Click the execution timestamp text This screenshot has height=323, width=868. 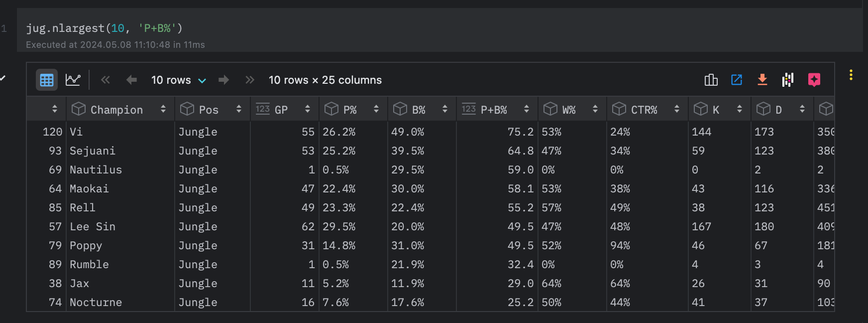(x=115, y=44)
